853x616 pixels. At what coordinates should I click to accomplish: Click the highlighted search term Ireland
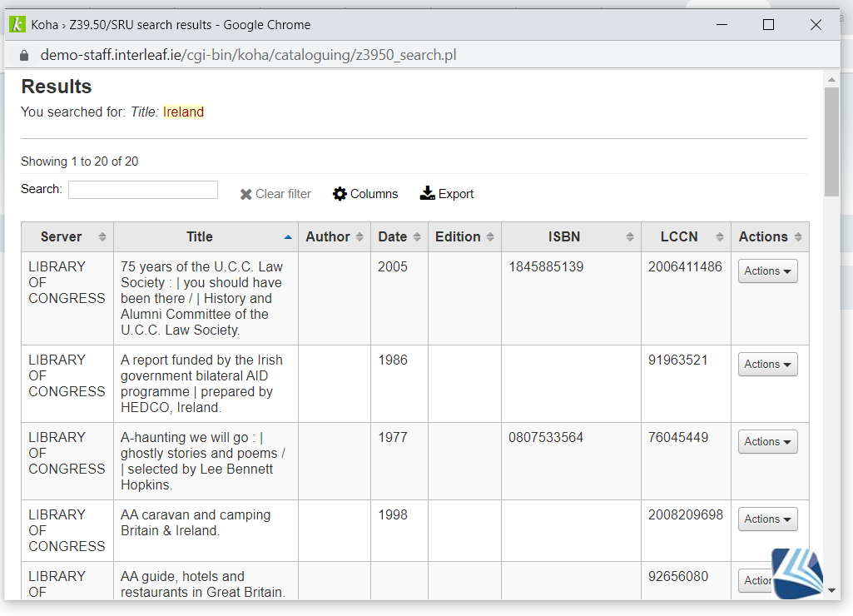183,112
